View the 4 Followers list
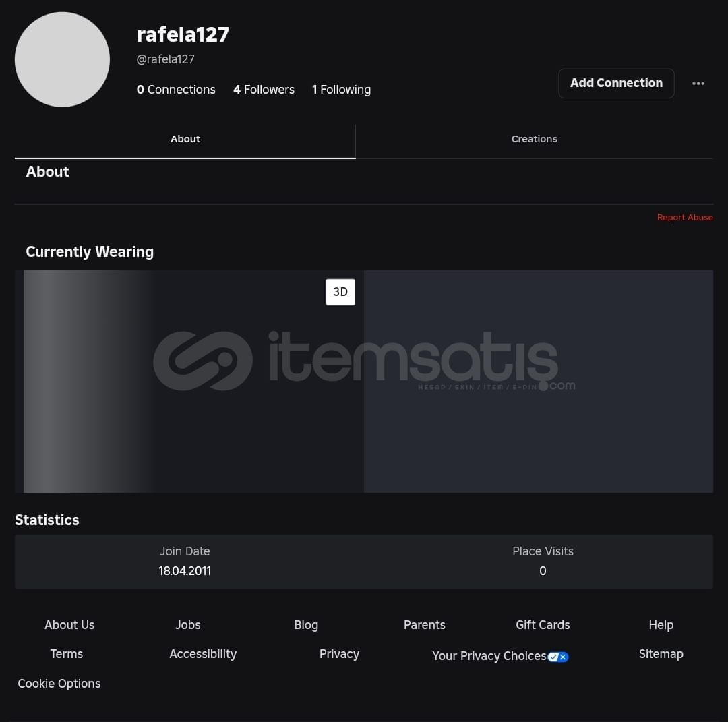 [264, 90]
